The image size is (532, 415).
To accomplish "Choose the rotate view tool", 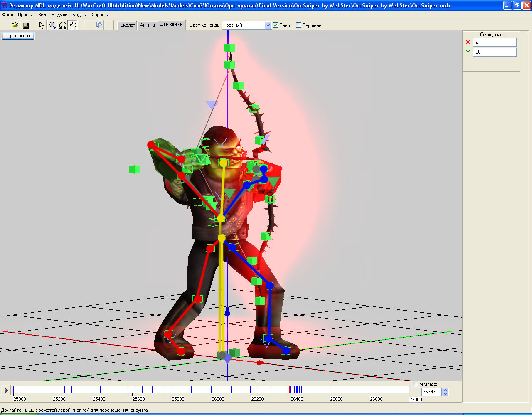I will point(63,25).
